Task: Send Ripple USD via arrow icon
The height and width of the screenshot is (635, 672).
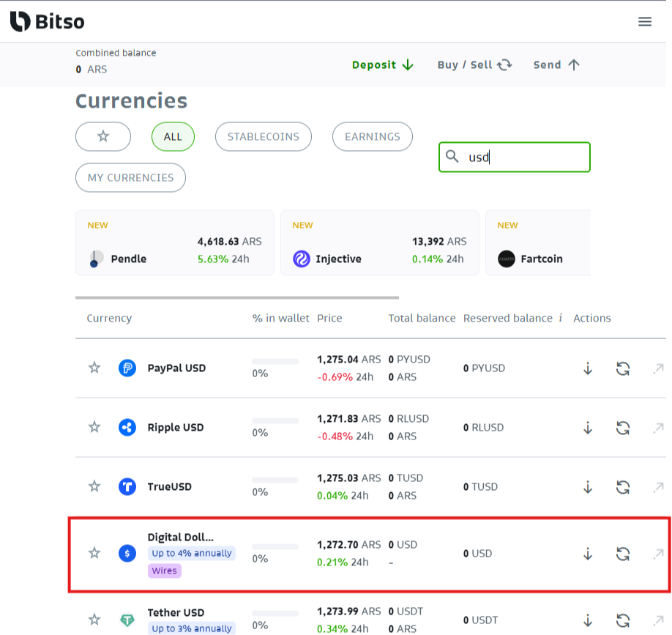Action: pyautogui.click(x=658, y=428)
